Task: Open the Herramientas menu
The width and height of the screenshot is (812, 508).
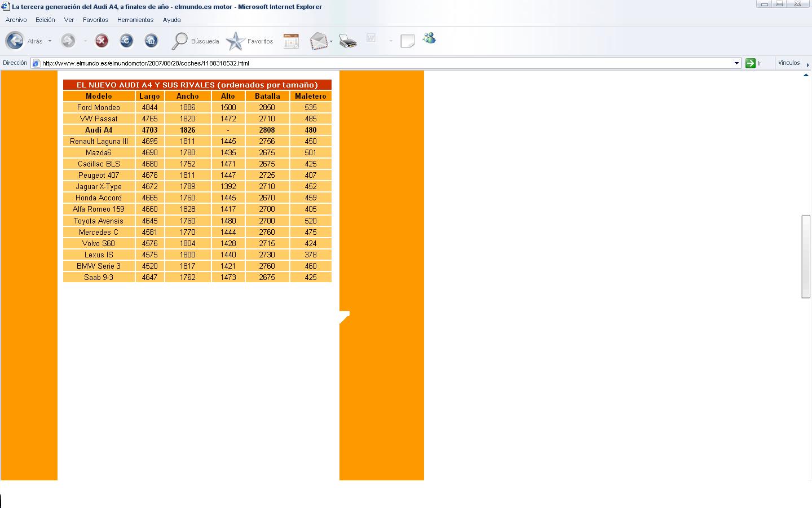Action: [135, 20]
